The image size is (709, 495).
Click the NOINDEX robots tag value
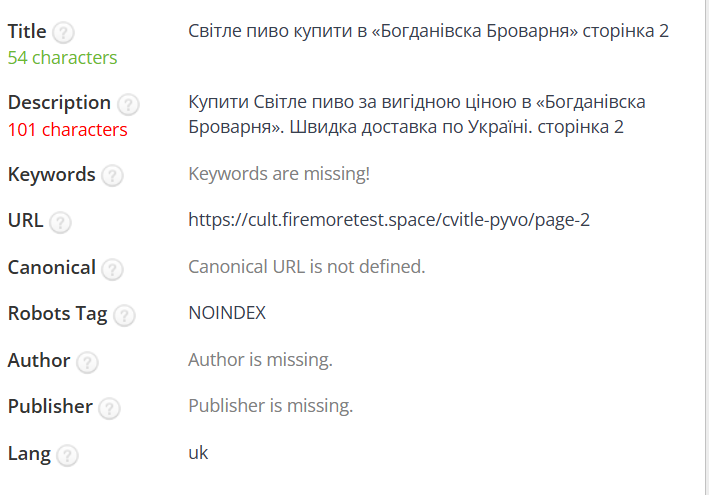click(x=227, y=313)
